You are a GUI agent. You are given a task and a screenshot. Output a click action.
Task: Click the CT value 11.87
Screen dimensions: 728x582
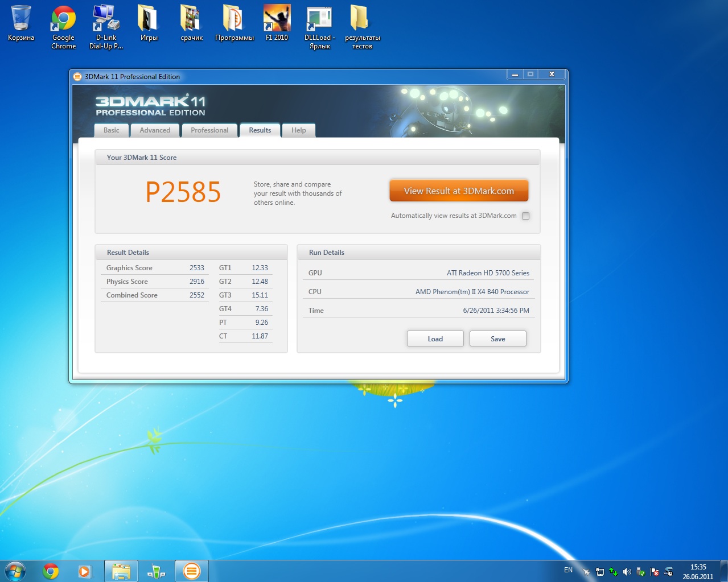tap(260, 336)
